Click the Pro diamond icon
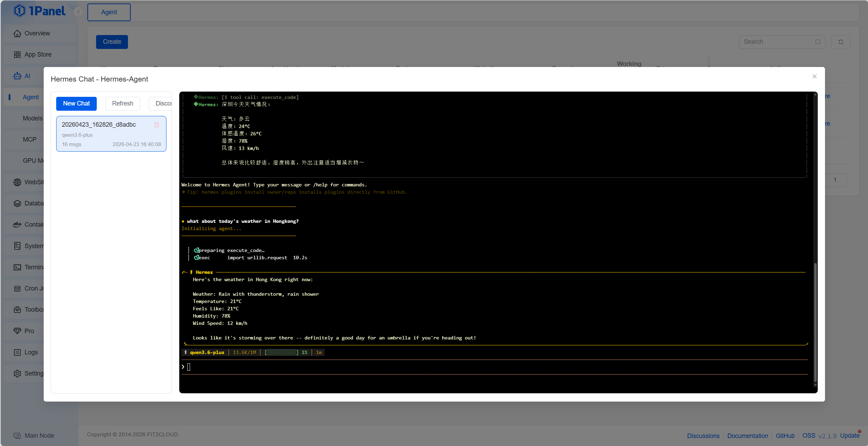This screenshot has width=868, height=446. point(17,331)
